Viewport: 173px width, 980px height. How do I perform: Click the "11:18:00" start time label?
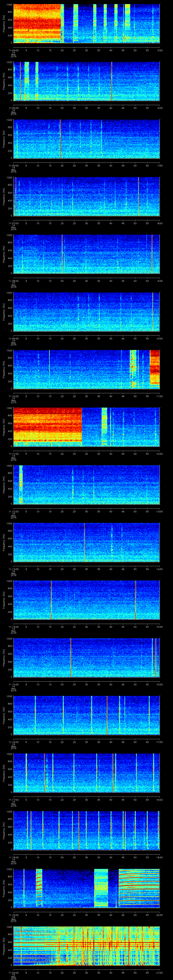coord(13,857)
